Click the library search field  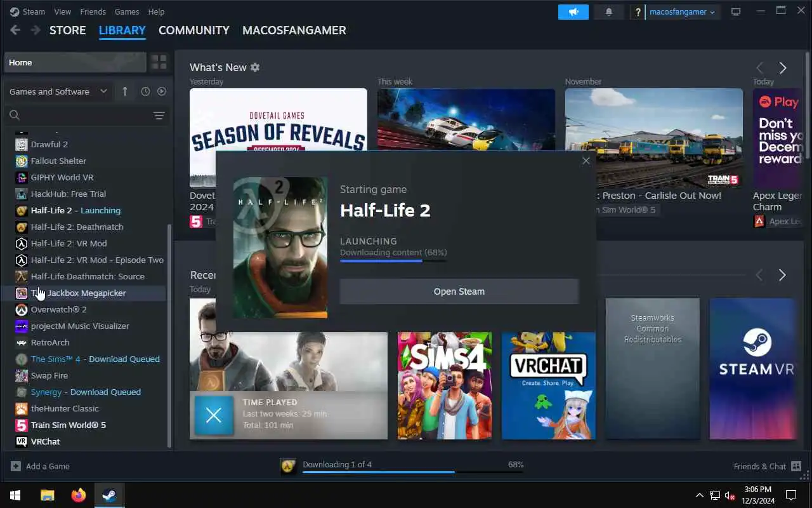pyautogui.click(x=86, y=115)
